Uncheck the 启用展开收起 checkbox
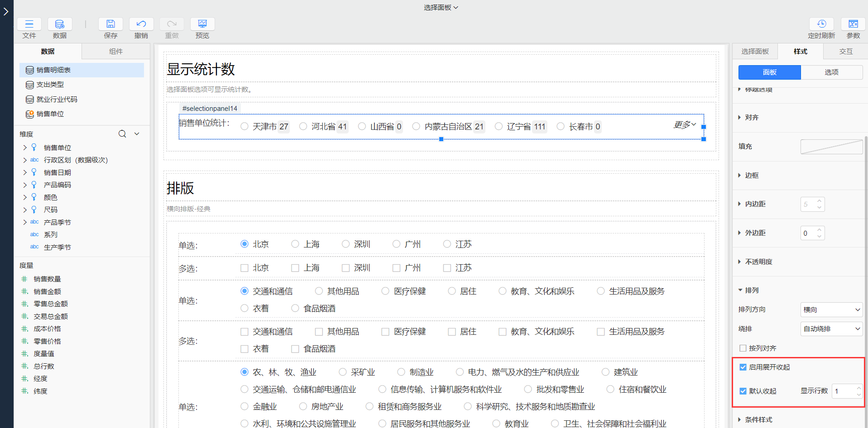Viewport: 868px width, 428px height. (743, 367)
